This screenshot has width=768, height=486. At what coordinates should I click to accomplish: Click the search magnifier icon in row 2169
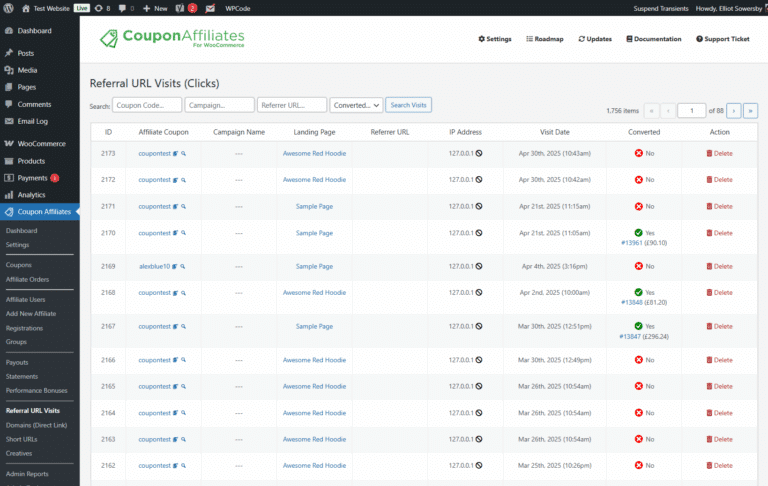pos(183,267)
